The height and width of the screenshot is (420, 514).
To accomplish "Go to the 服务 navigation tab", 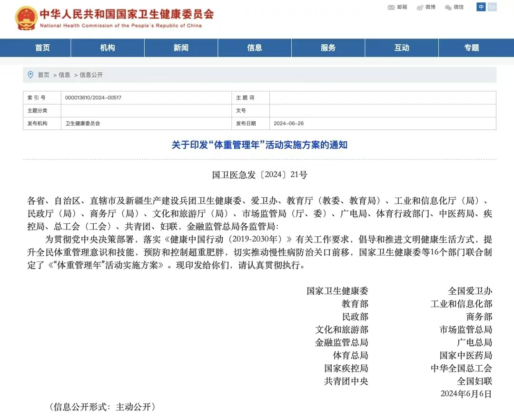I will click(x=328, y=48).
